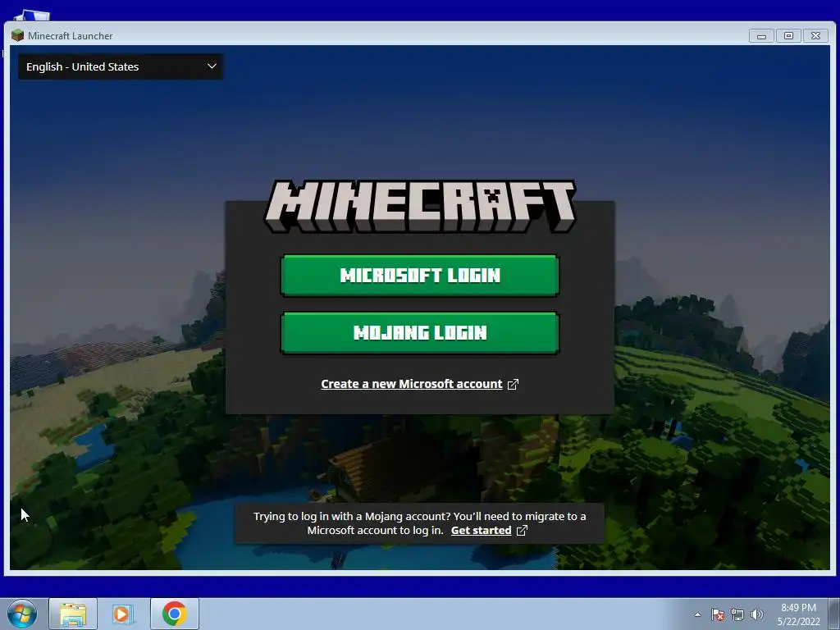Open the Windows Start menu orb
840x630 pixels.
tap(22, 614)
